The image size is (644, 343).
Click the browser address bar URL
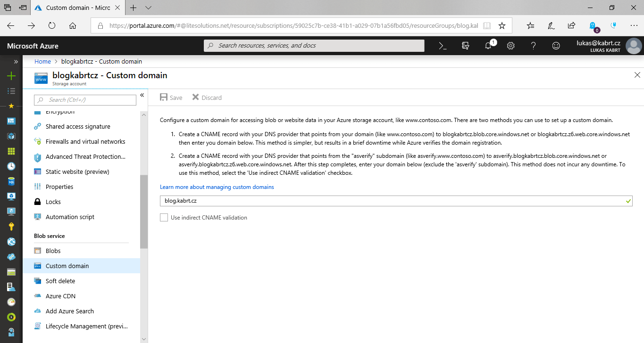click(293, 26)
